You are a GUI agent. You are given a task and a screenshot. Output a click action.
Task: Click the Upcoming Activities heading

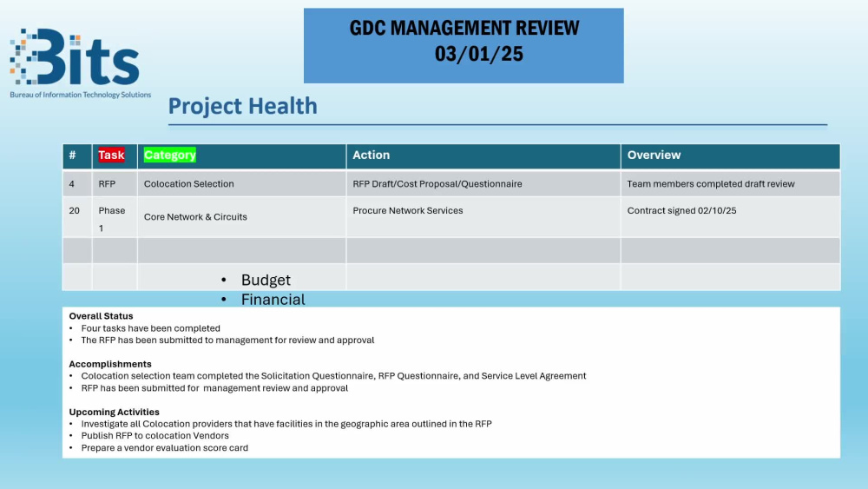tap(114, 412)
